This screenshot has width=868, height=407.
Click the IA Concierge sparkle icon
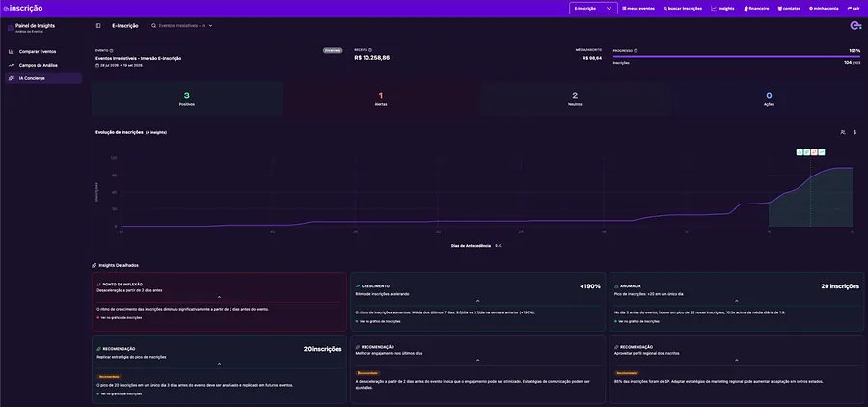(x=11, y=78)
